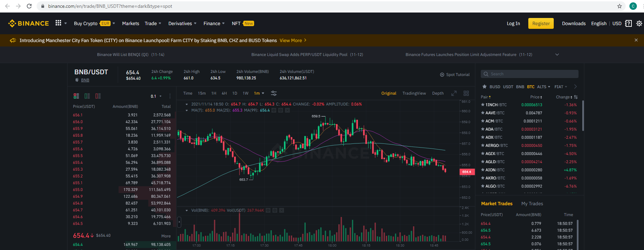Toggle the 1INCH/BTC favorite star
The height and width of the screenshot is (250, 644).
coord(483,105)
